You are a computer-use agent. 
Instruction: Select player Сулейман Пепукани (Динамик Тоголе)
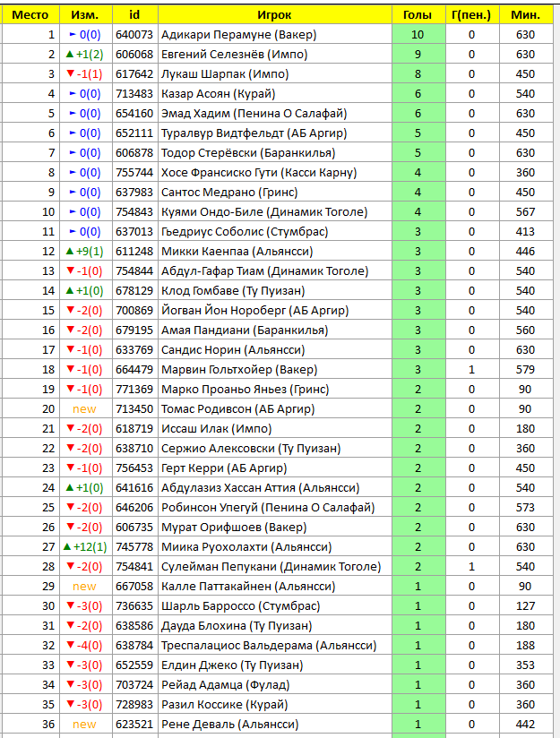271,567
